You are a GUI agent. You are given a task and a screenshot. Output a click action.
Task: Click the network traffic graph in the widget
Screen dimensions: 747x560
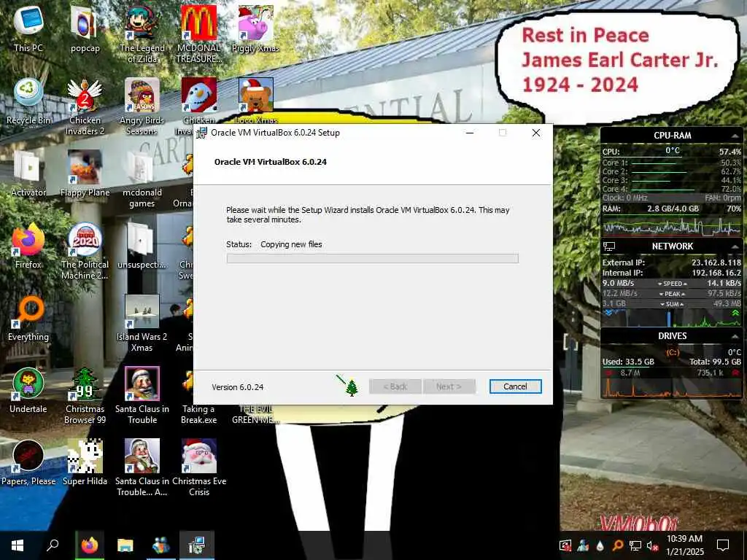tap(671, 318)
